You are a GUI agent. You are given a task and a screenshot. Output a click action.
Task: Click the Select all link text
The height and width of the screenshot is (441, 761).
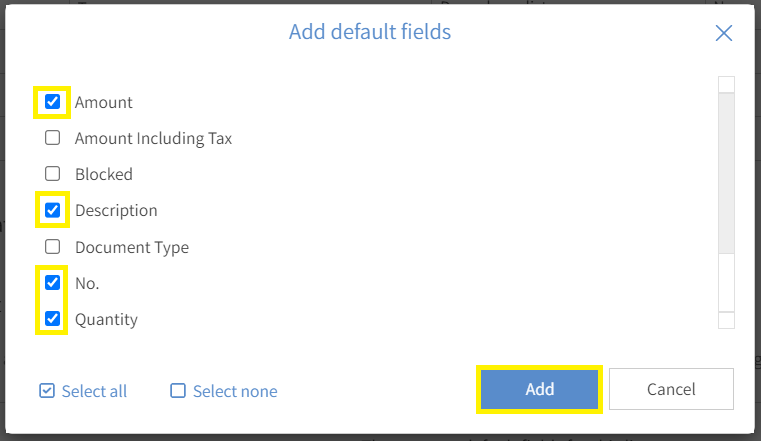tap(94, 391)
